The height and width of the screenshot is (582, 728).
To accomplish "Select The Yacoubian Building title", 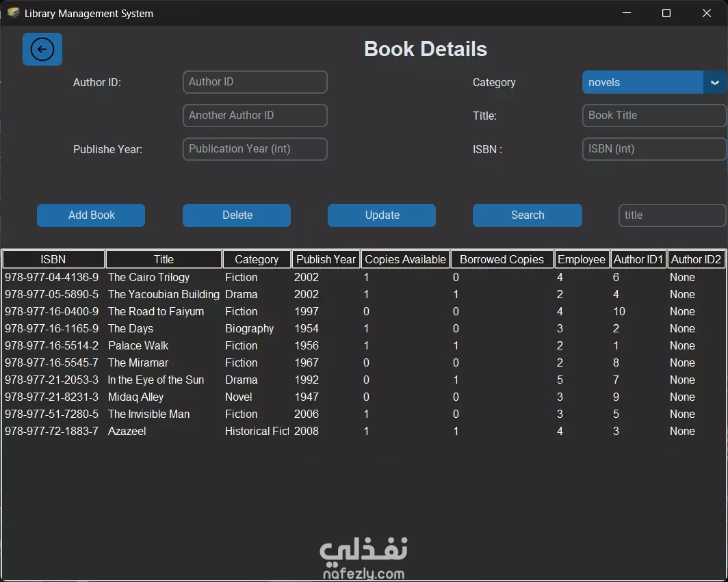I will click(x=164, y=295).
